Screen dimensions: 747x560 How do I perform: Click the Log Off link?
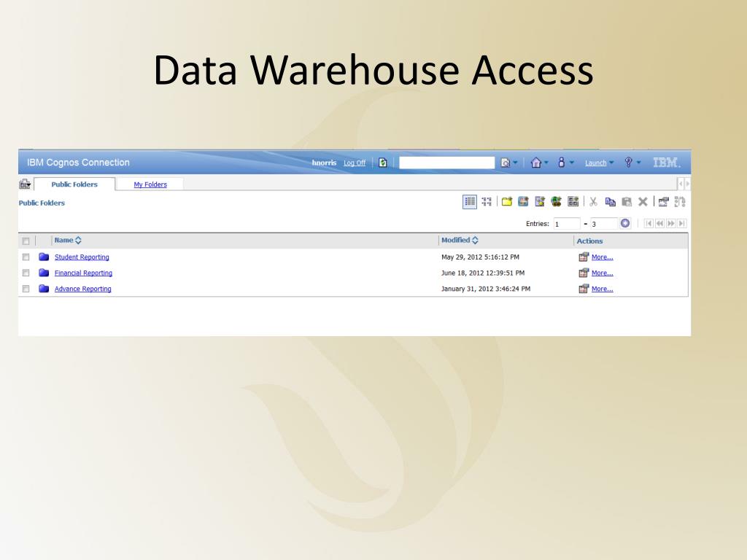(x=355, y=163)
